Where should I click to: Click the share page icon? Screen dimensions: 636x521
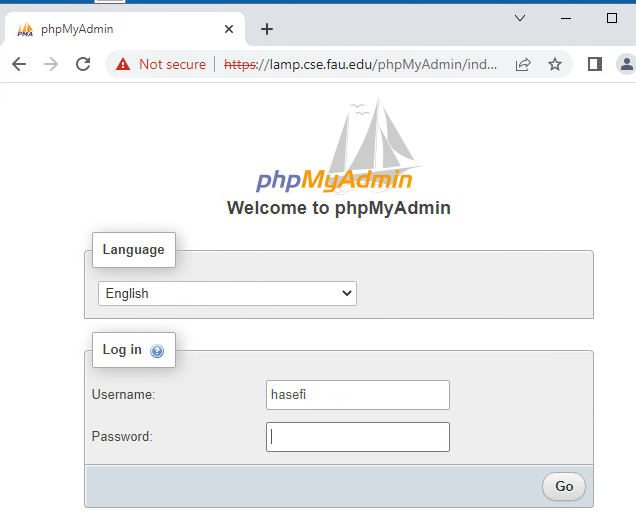[522, 64]
